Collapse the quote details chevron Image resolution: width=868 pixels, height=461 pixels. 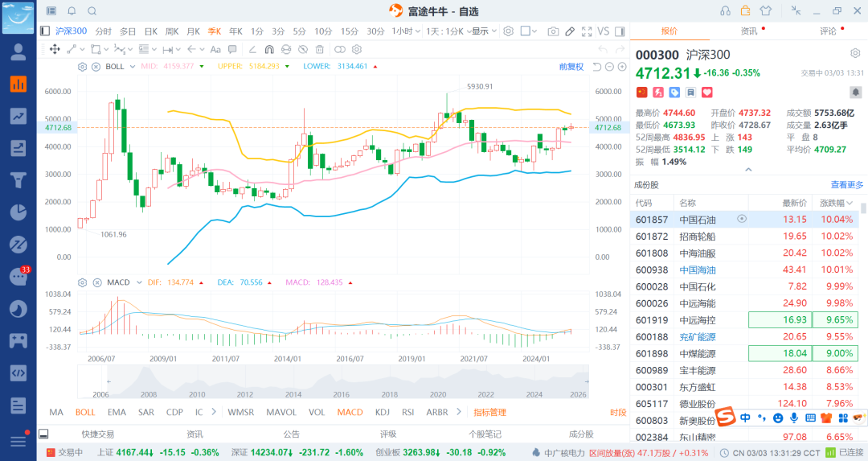748,170
